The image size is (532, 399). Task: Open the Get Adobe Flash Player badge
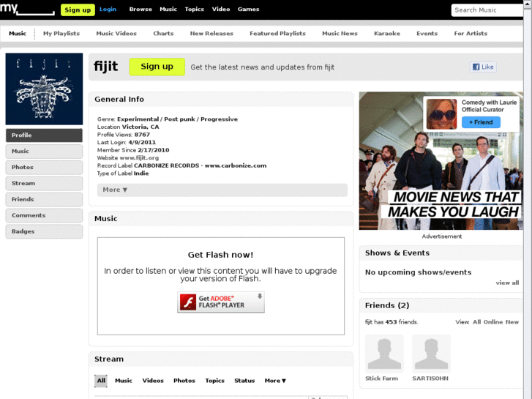point(221,302)
